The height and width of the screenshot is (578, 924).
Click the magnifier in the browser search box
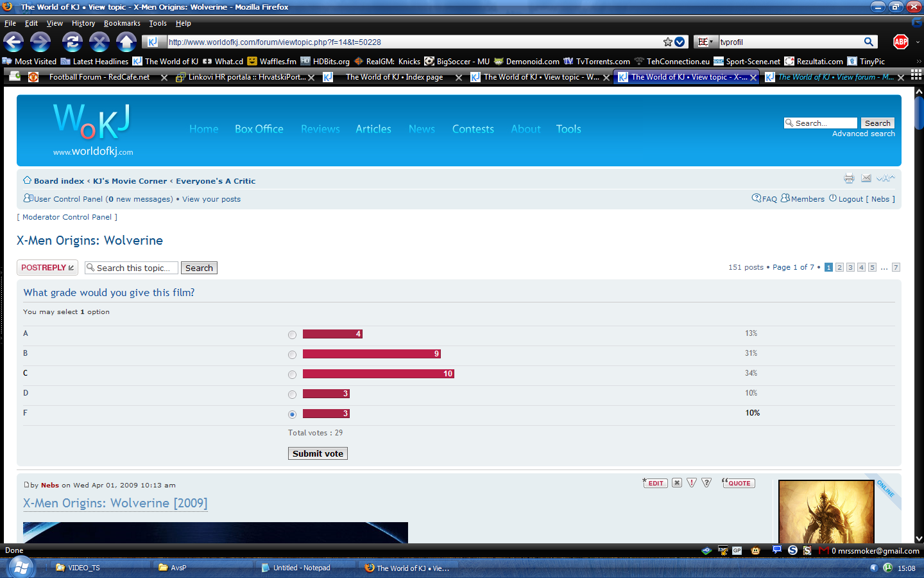coord(869,42)
